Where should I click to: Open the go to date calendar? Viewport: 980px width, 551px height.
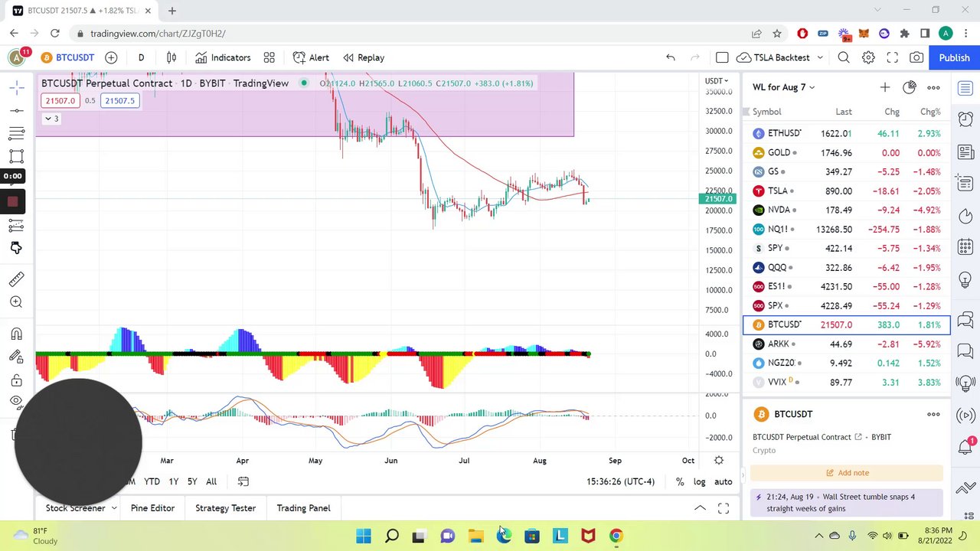pos(243,481)
